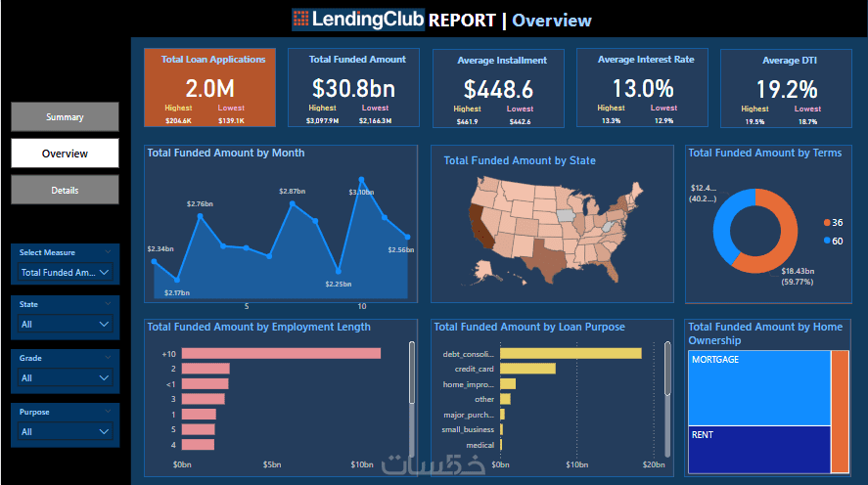The width and height of the screenshot is (868, 485).
Task: Select the Total Funded Amount card
Action: (x=353, y=87)
